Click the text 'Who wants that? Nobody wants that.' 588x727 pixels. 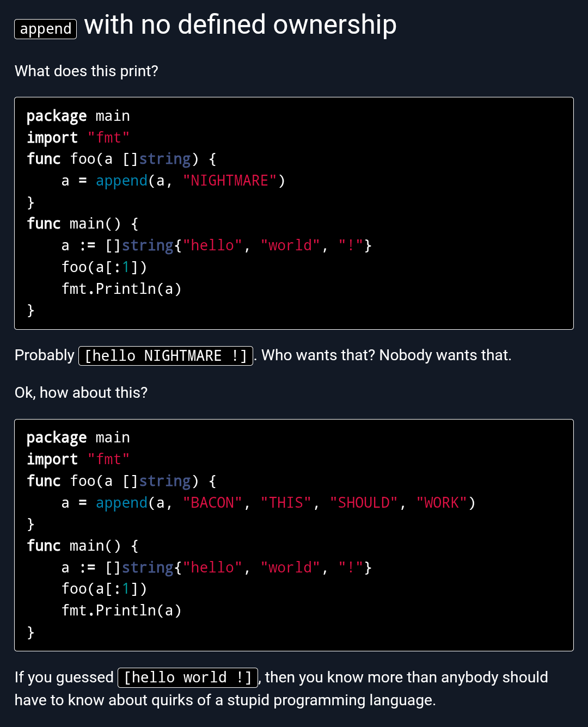(387, 355)
